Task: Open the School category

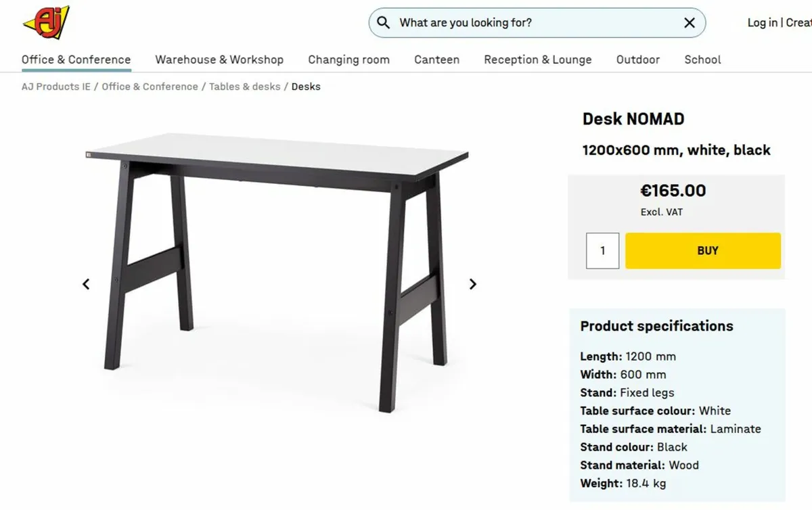Action: [x=702, y=60]
